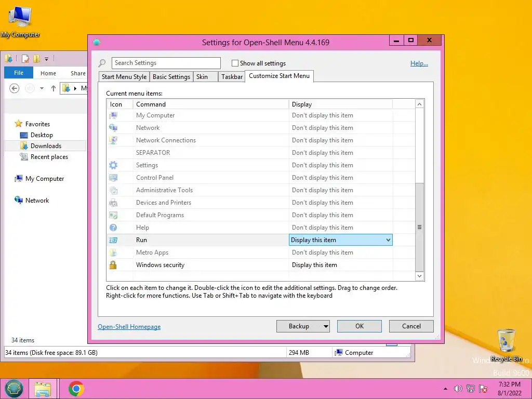Click Explorer's Back navigation arrow
The height and width of the screenshot is (399, 532).
click(14, 88)
